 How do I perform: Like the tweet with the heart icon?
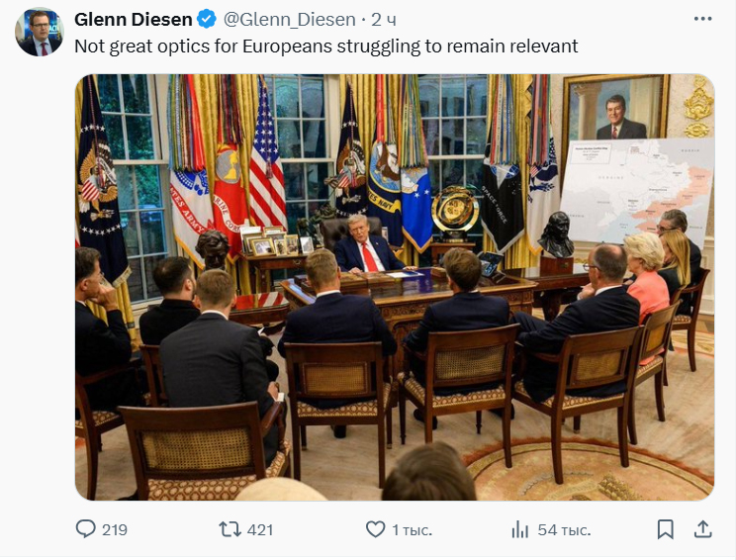376,529
